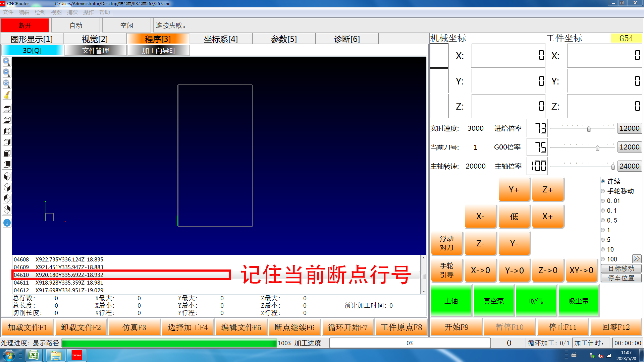
Task: Click the 回零F12 home button
Action: pos(616,327)
